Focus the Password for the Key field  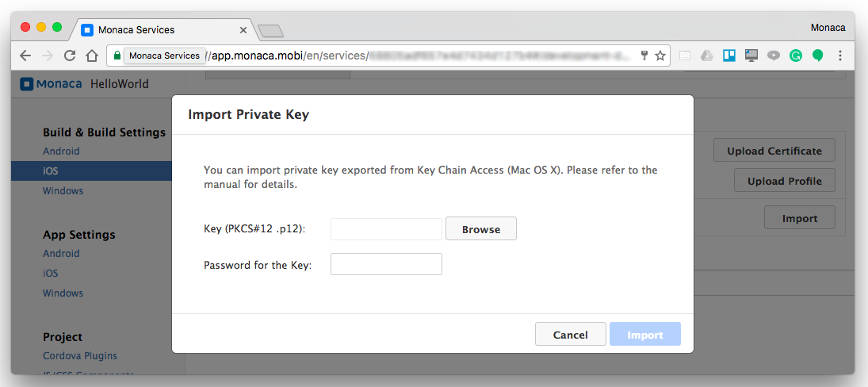tap(386, 264)
